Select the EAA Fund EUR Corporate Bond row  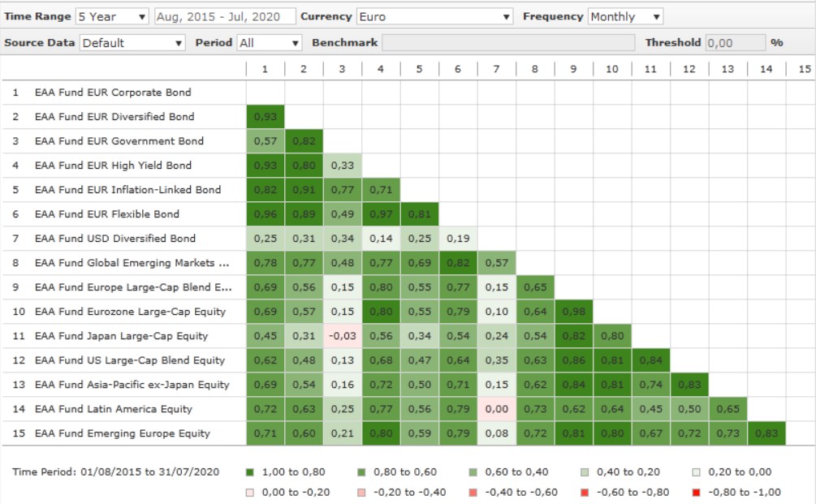coord(113,93)
